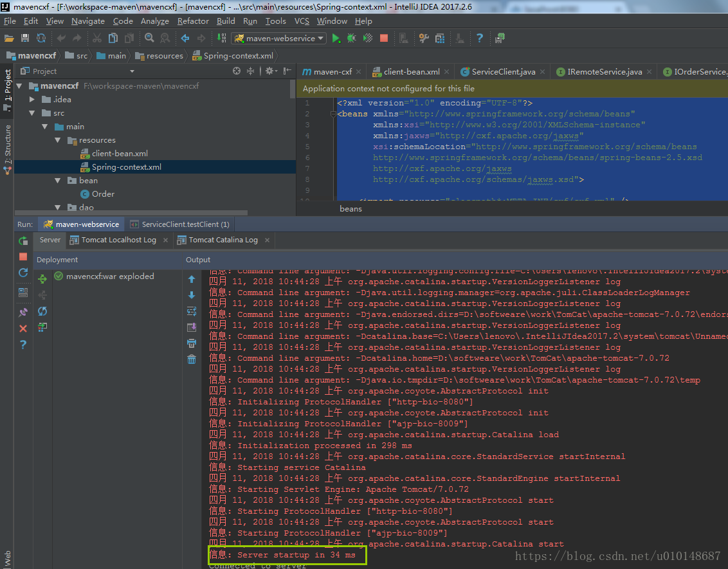Collapse the dao package node

point(58,207)
